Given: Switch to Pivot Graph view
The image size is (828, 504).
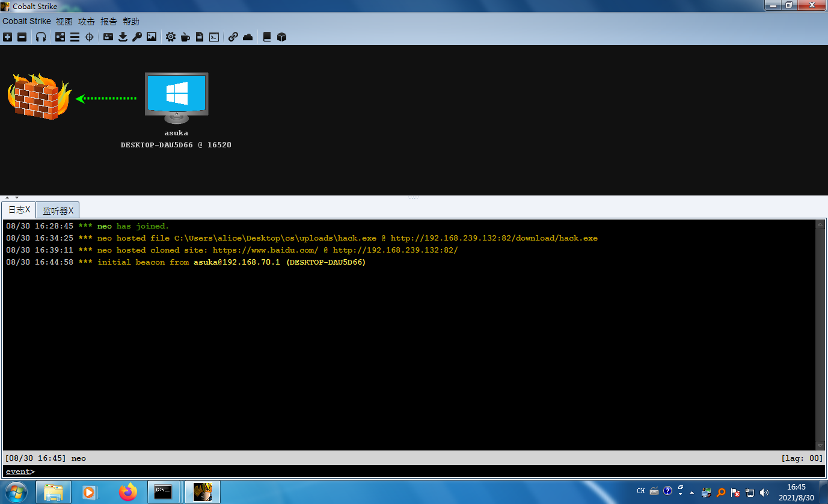Looking at the screenshot, I should pyautogui.click(x=60, y=37).
